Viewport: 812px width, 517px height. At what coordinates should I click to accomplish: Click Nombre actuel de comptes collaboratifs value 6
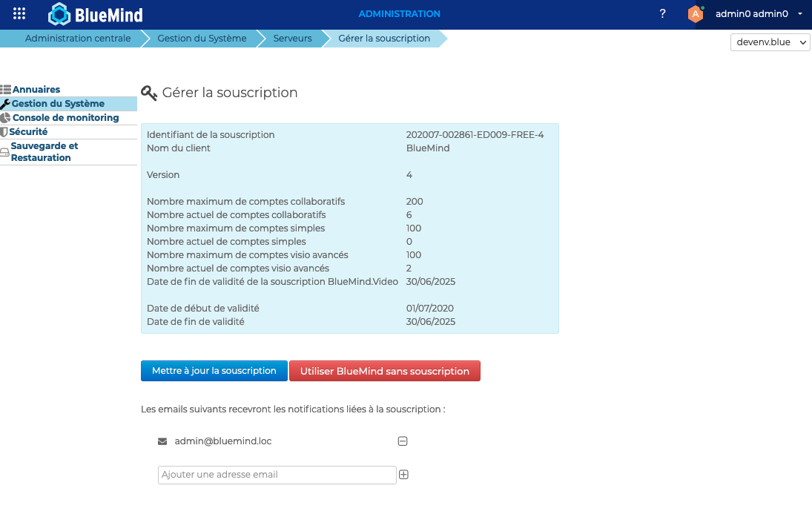409,215
